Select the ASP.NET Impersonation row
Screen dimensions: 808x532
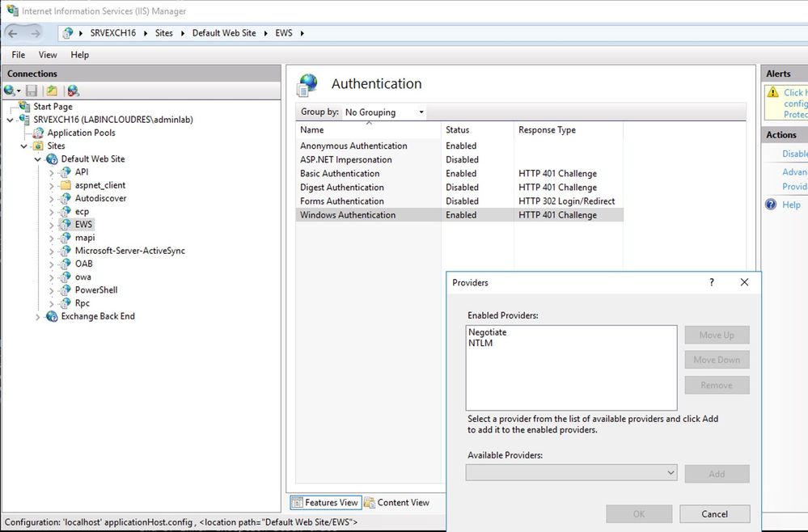coord(459,159)
